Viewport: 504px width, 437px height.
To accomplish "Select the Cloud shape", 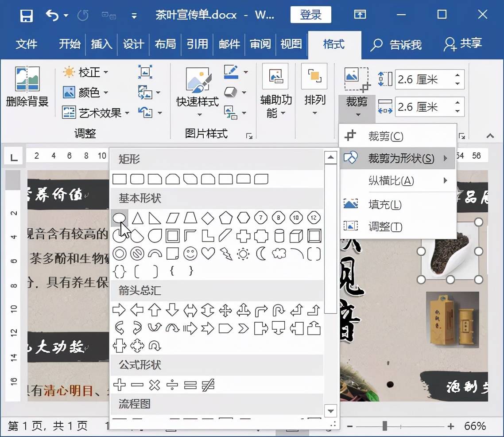I will click(x=279, y=254).
